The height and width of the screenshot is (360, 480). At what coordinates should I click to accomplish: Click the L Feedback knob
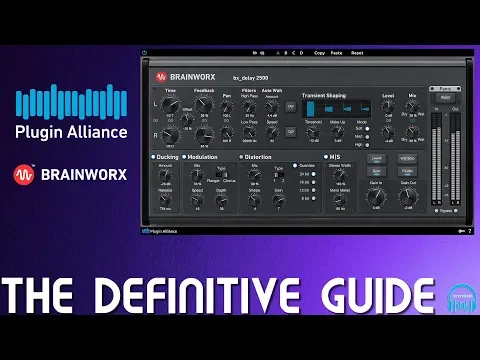204,104
